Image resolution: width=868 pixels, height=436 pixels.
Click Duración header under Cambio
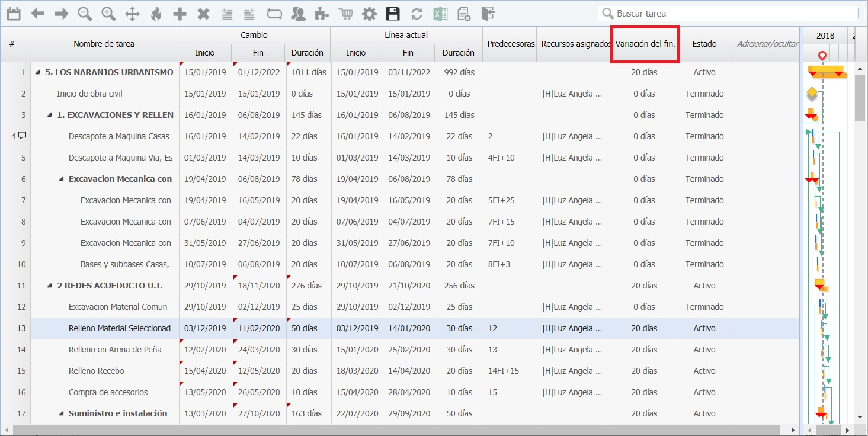pos(307,53)
